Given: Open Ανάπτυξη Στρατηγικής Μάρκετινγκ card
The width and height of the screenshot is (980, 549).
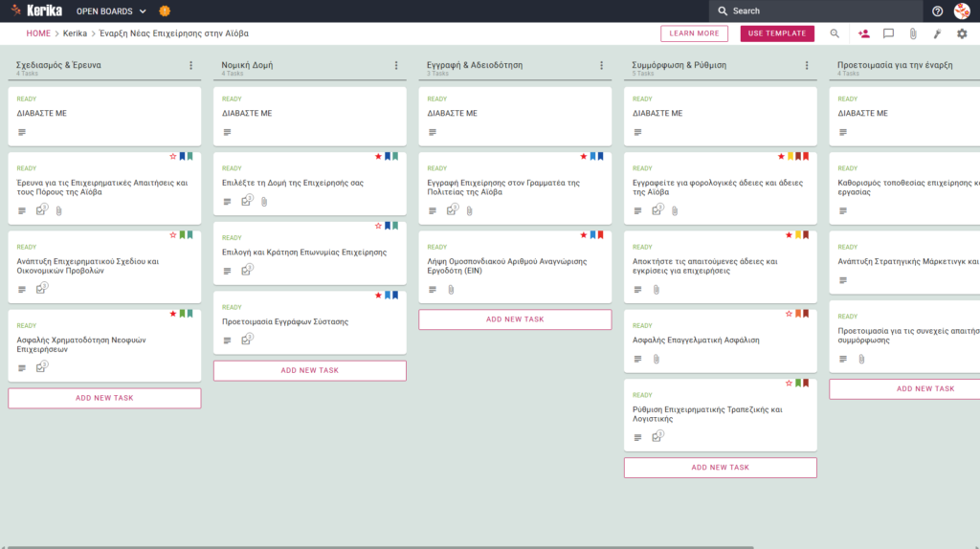Looking at the screenshot, I should pos(904,263).
